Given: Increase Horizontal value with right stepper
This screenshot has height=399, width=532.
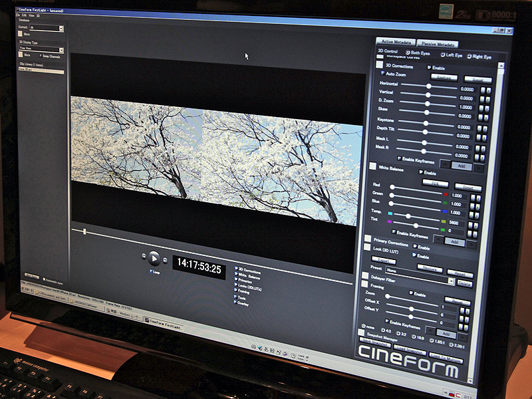Looking at the screenshot, I should pos(489,90).
